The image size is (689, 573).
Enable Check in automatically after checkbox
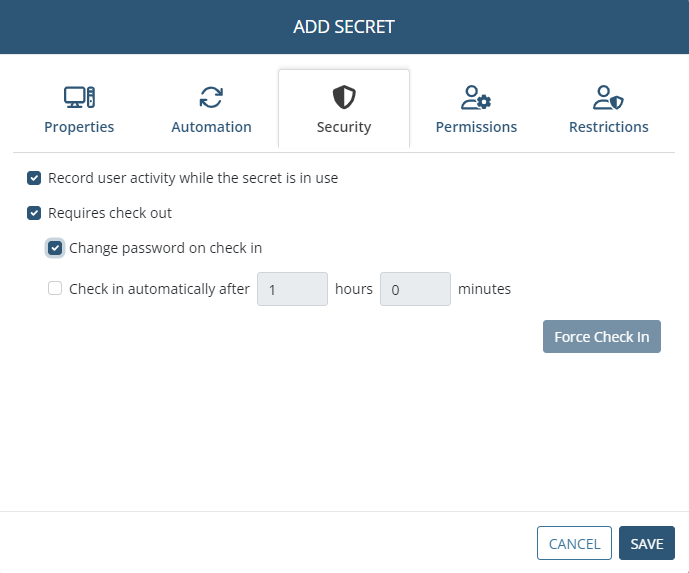[x=55, y=289]
